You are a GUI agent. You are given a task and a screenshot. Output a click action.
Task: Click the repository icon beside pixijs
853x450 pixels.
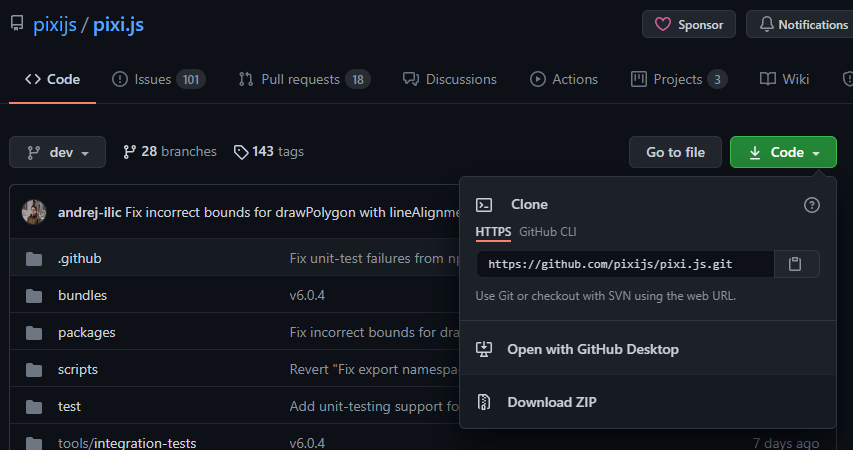[x=17, y=24]
